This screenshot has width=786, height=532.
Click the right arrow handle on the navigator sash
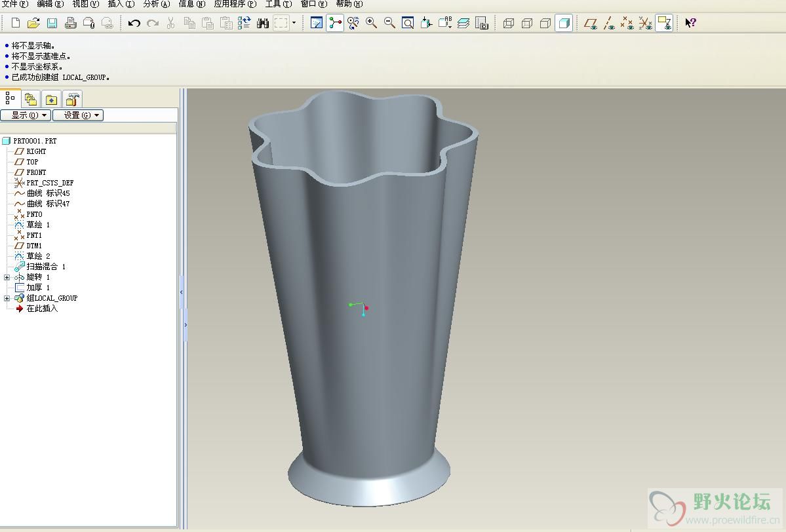pos(186,324)
